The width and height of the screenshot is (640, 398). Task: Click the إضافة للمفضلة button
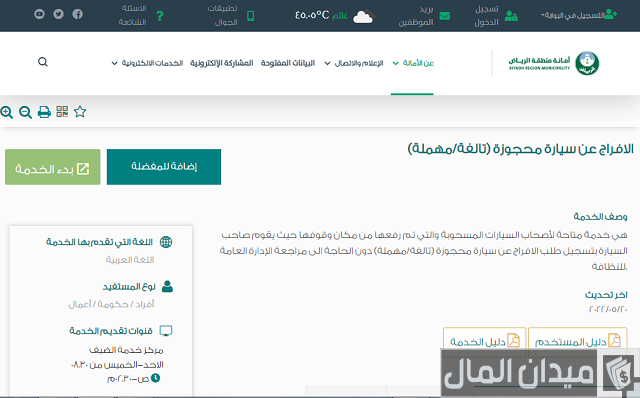164,167
